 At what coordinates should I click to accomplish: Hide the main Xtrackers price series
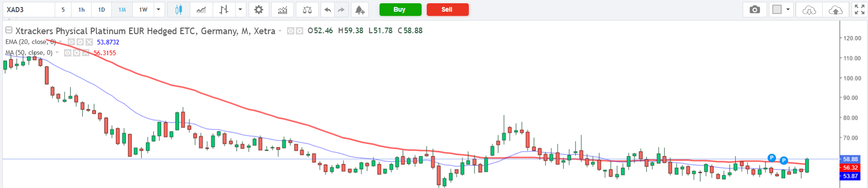tap(291, 31)
